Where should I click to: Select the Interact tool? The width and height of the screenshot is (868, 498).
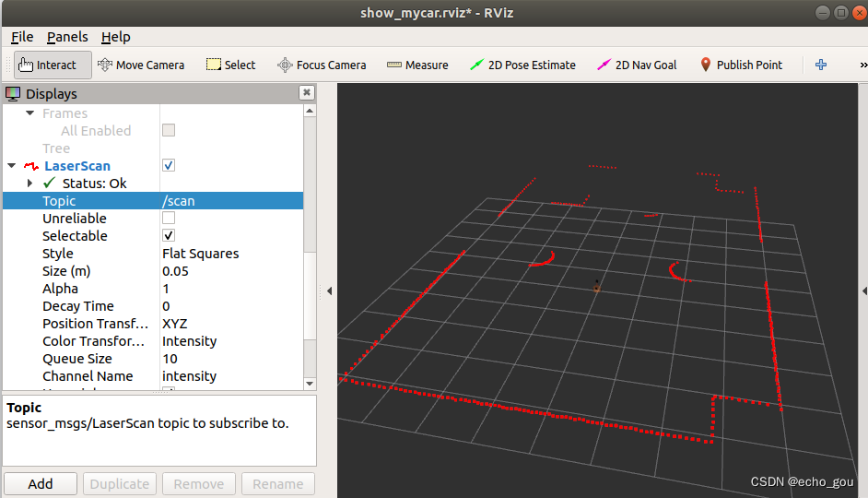[x=53, y=65]
